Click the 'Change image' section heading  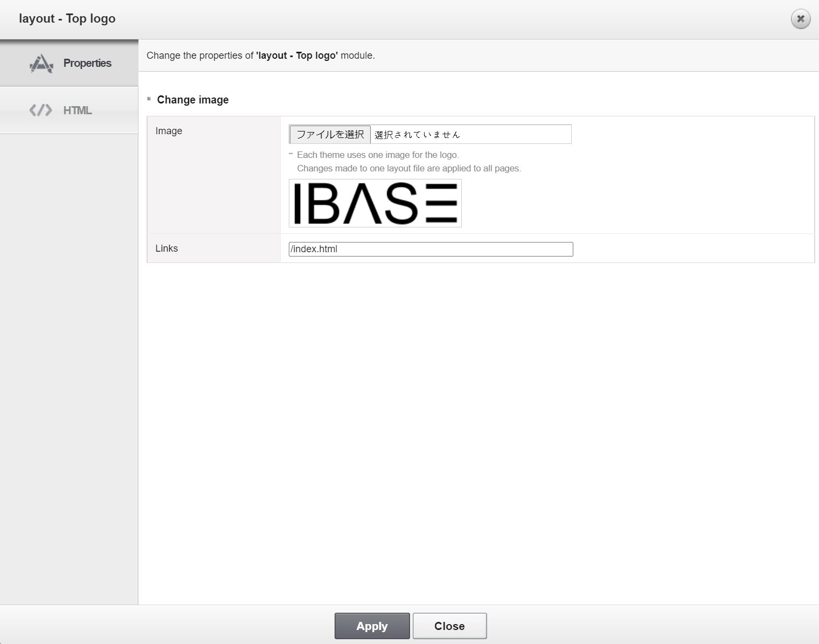click(x=193, y=100)
